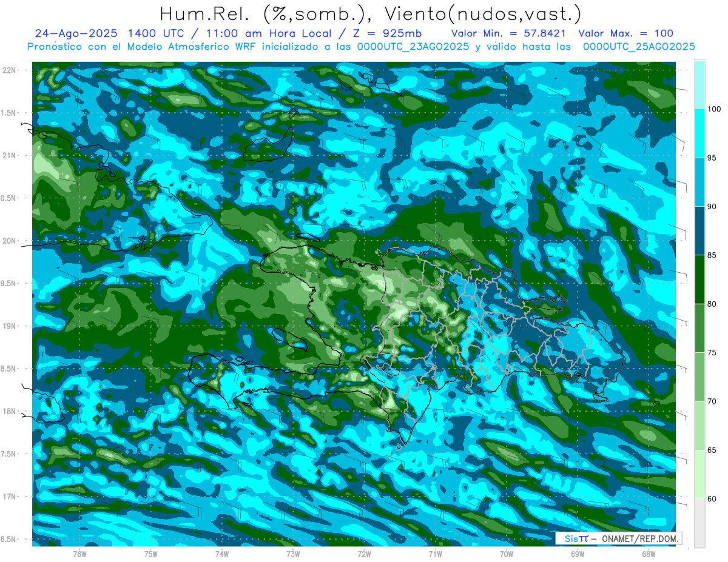Select 'Valor Max. = 100' text
Screen dimensions: 728x562
click(626, 34)
